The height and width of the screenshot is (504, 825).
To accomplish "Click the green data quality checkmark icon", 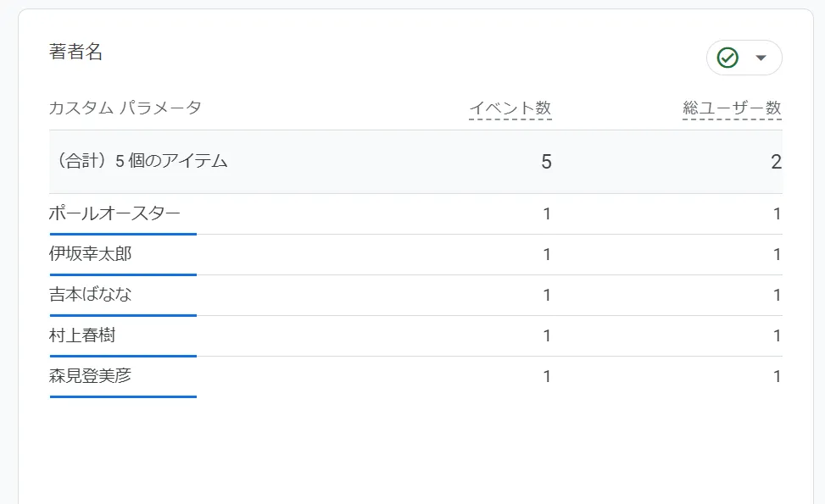I will pyautogui.click(x=727, y=57).
